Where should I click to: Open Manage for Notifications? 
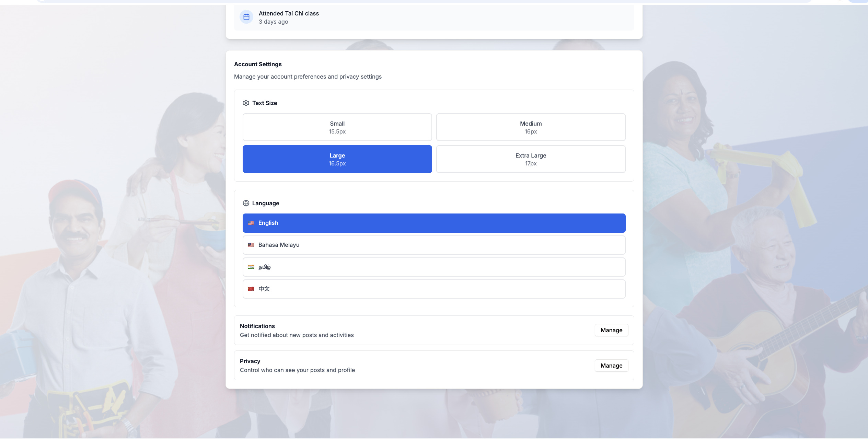pos(611,330)
